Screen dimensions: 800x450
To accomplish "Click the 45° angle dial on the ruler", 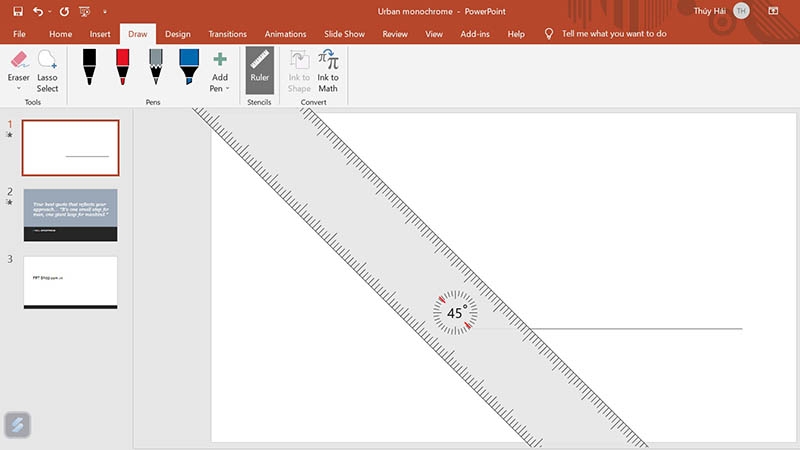I will [455, 313].
